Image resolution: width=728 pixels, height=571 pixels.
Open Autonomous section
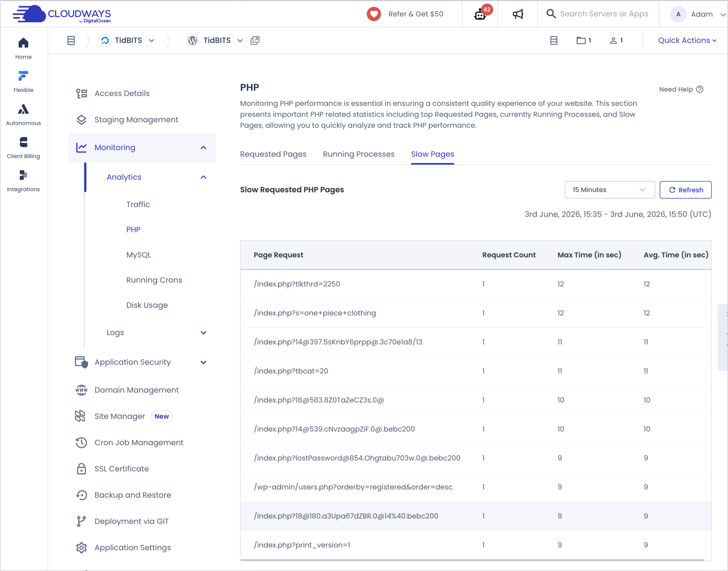(23, 114)
